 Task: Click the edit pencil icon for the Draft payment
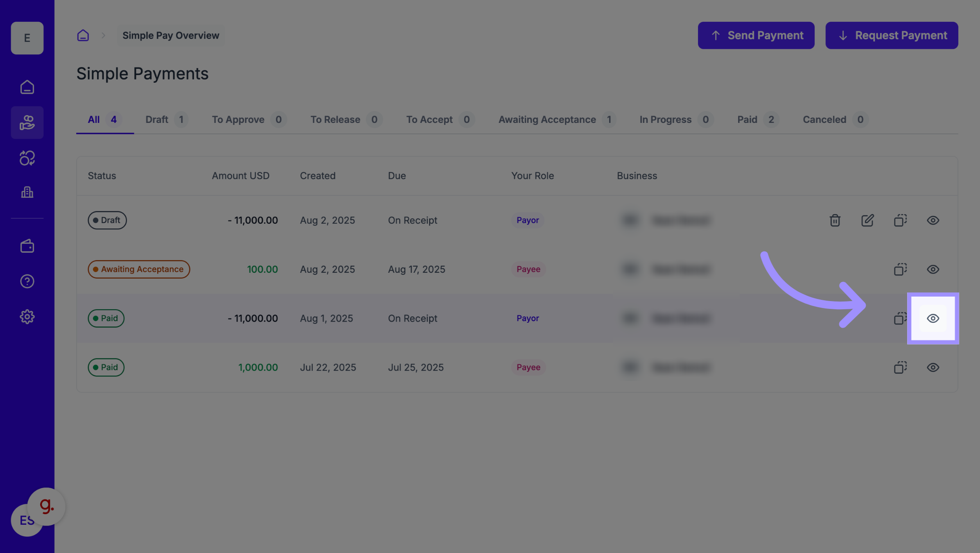coord(867,220)
